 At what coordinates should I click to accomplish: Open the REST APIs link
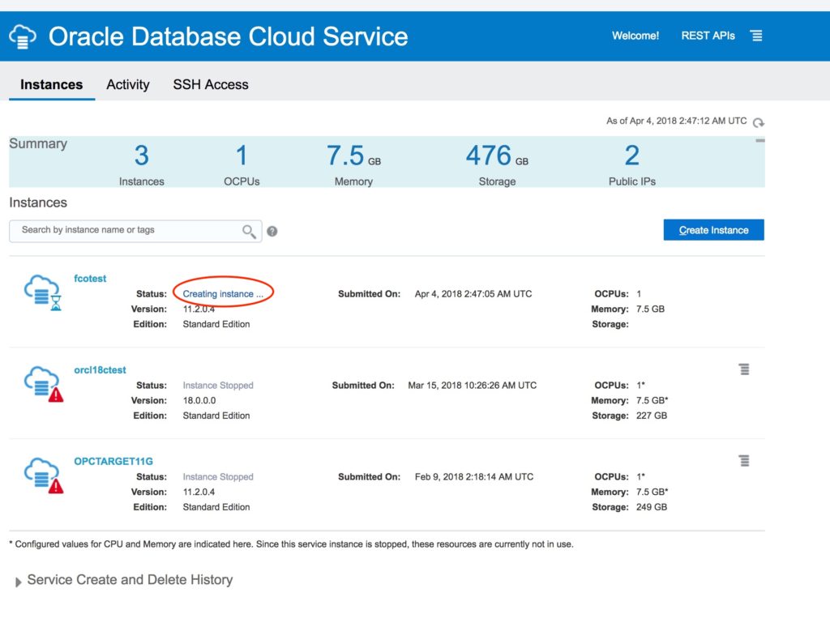pos(708,36)
